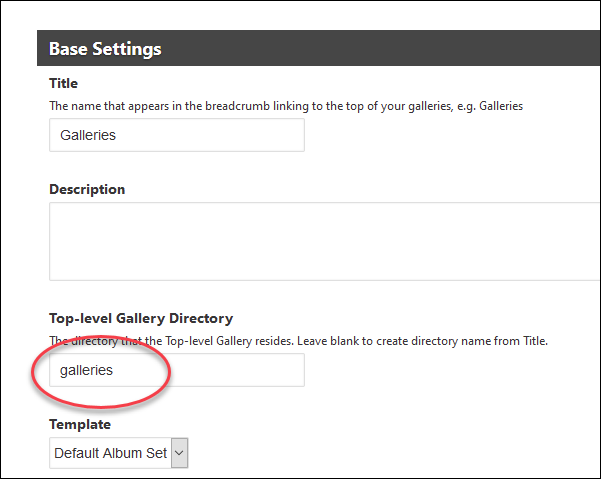Place cursor on the 'galleries' directory text
Image resolution: width=601 pixels, height=479 pixels.
point(86,370)
